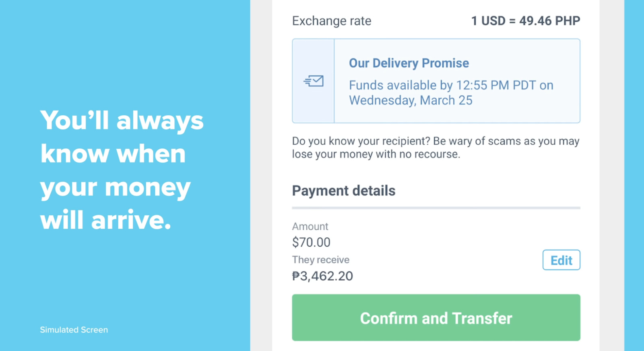The height and width of the screenshot is (351, 644).
Task: Select the Amount value $70.00
Action: tap(311, 242)
